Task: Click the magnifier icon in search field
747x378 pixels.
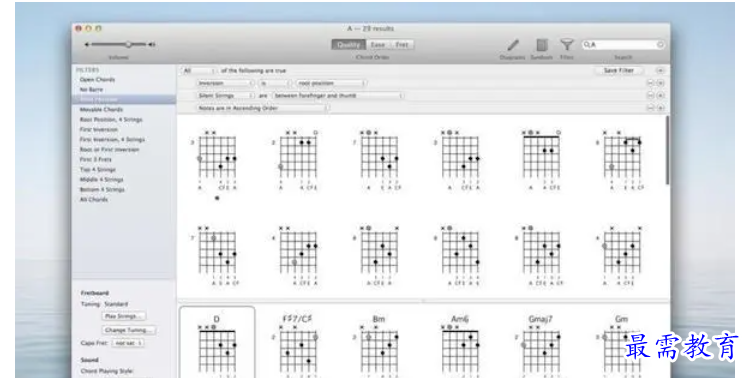Action: pos(587,44)
